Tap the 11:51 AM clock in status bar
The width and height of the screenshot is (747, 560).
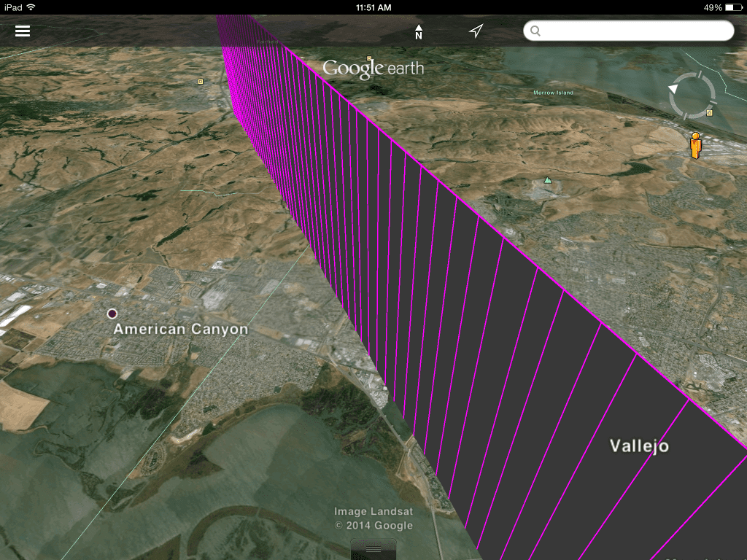[373, 7]
